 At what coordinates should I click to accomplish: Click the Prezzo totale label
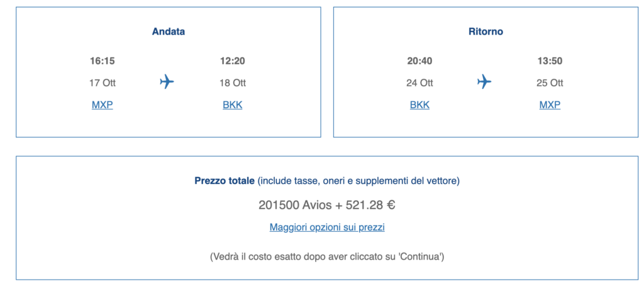pos(225,181)
